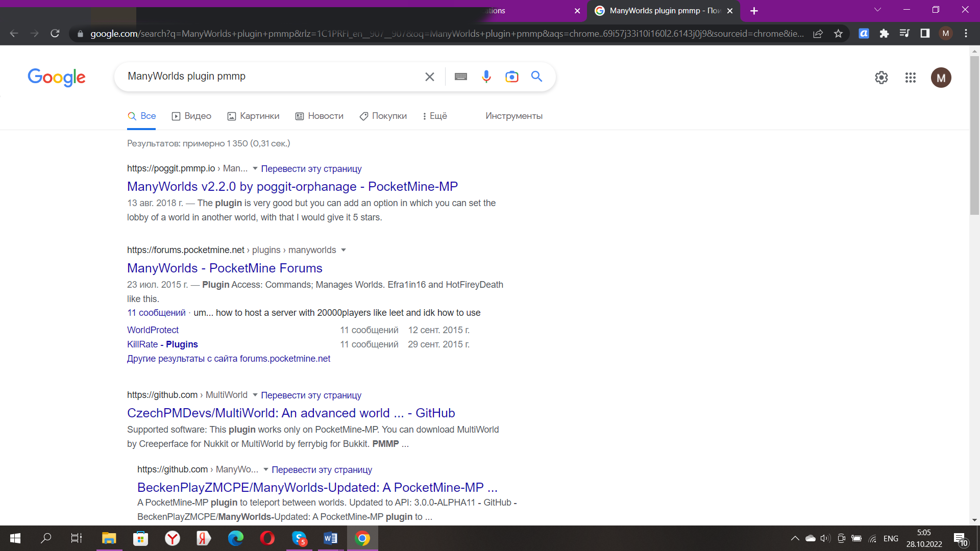Switch to the Видео search tab
This screenshot has height=551, width=980.
[191, 116]
